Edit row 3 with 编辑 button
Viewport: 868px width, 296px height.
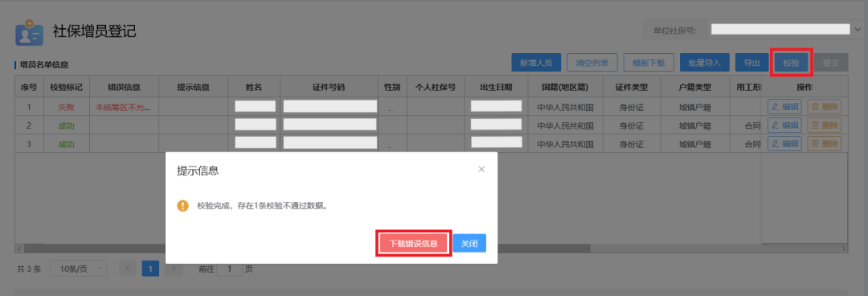tap(784, 143)
